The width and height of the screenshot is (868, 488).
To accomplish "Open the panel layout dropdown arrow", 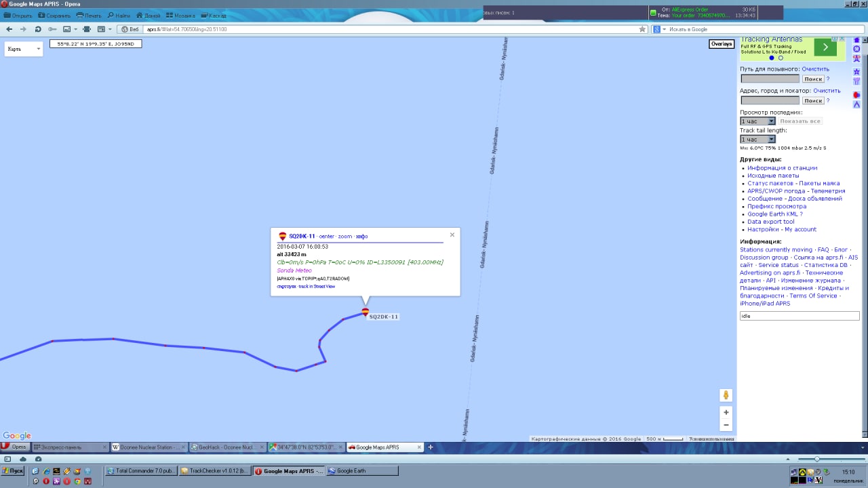I will click(x=109, y=29).
